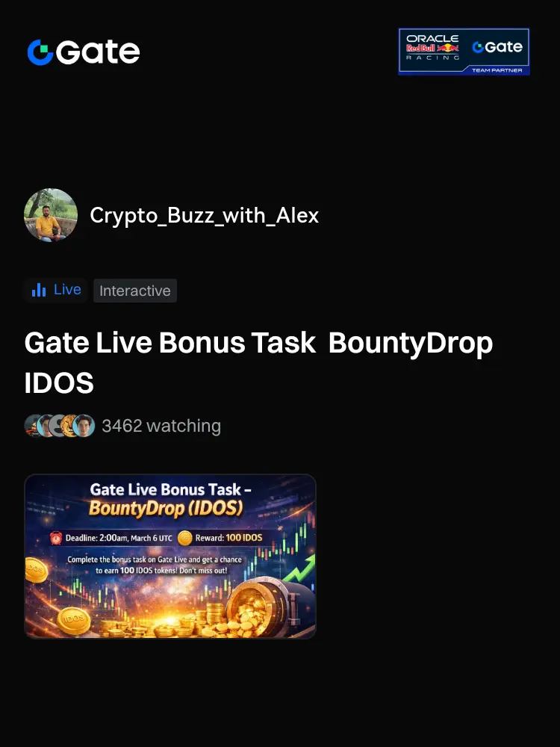
Task: Click the 3462 watching count
Action: [161, 426]
